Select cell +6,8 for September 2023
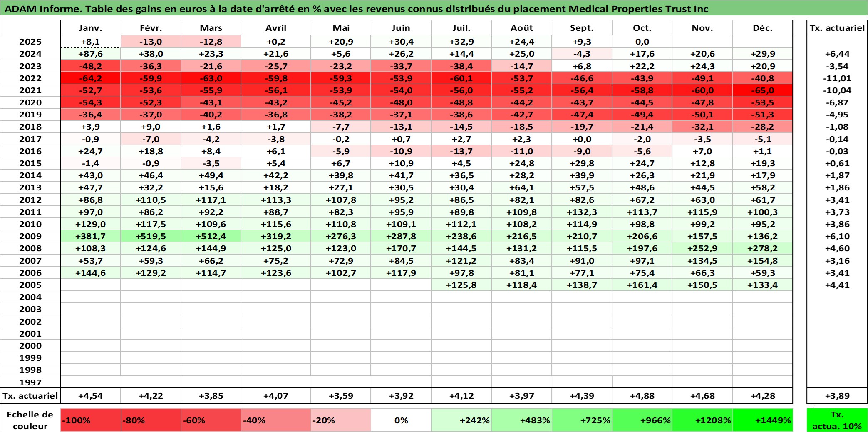Image resolution: width=868 pixels, height=432 pixels. pos(582,66)
